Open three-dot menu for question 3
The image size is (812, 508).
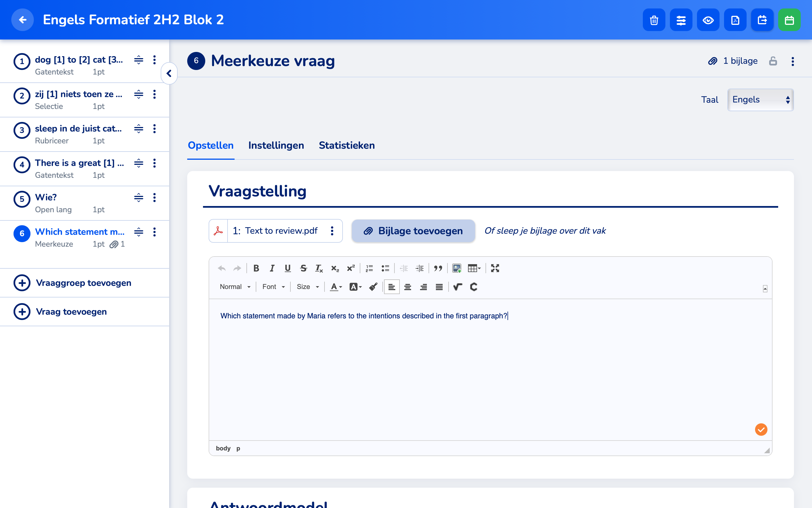(155, 129)
